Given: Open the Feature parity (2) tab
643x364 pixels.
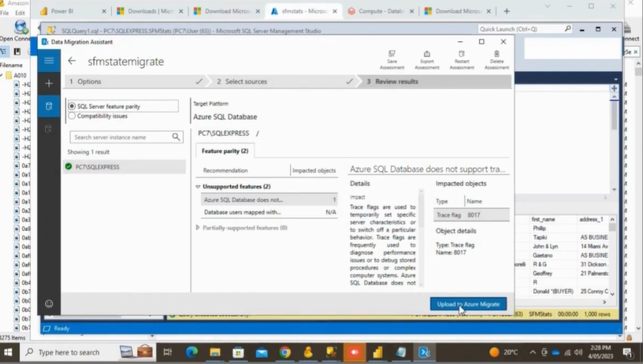Looking at the screenshot, I should [x=225, y=151].
